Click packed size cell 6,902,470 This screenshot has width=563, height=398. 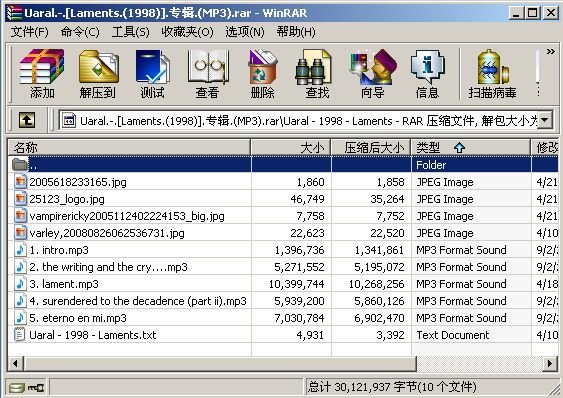click(x=379, y=318)
